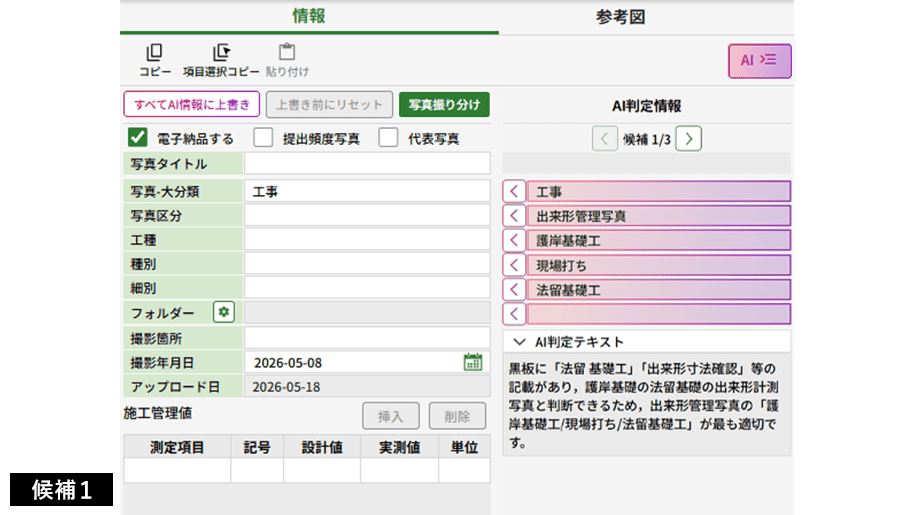
Task: Click the 測定項目 column header
Action: click(x=177, y=447)
